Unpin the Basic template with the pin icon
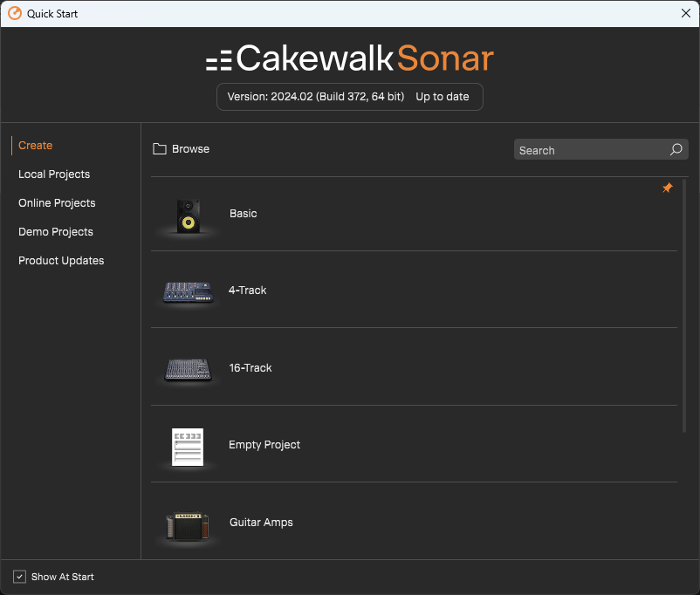 [668, 188]
